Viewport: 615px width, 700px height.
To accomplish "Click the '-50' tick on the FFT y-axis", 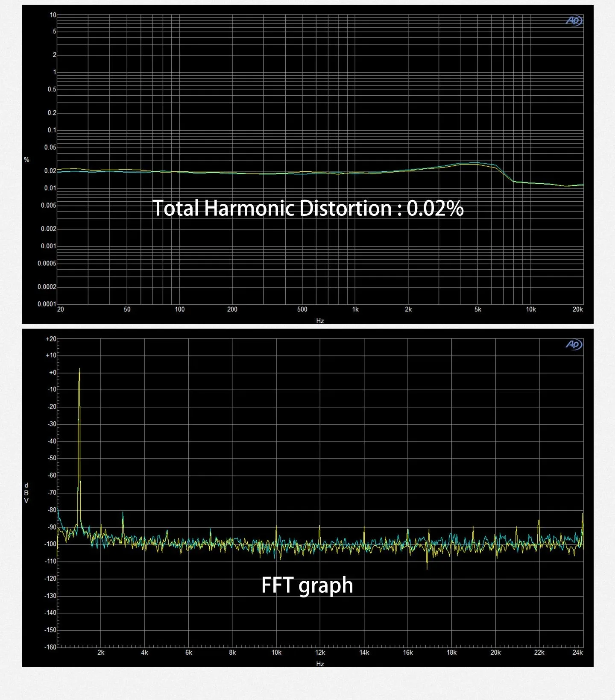I will pyautogui.click(x=52, y=458).
